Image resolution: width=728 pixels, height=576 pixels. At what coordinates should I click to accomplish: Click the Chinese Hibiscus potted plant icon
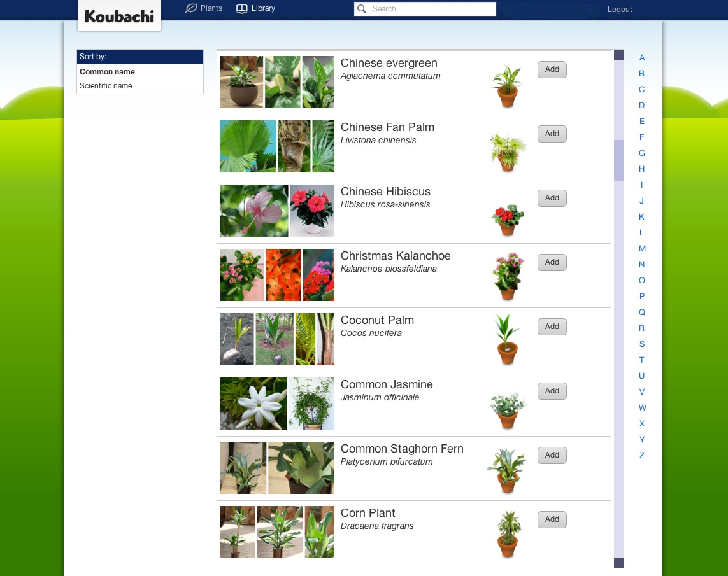pos(507,220)
